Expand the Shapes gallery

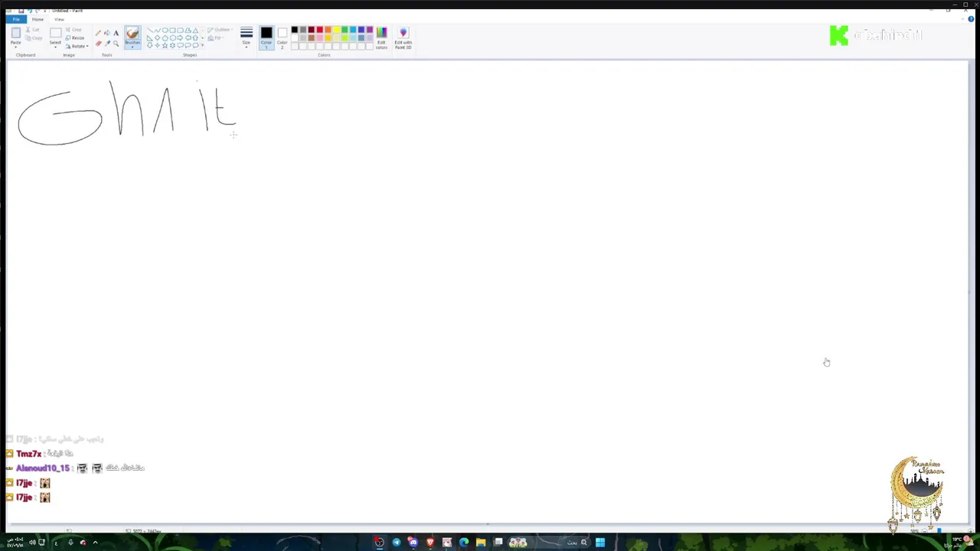(202, 45)
